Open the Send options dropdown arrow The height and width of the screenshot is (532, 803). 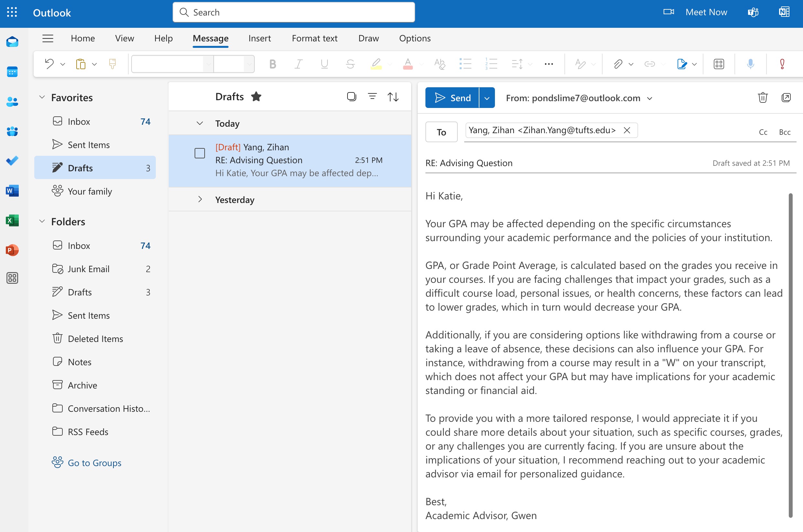click(x=487, y=98)
